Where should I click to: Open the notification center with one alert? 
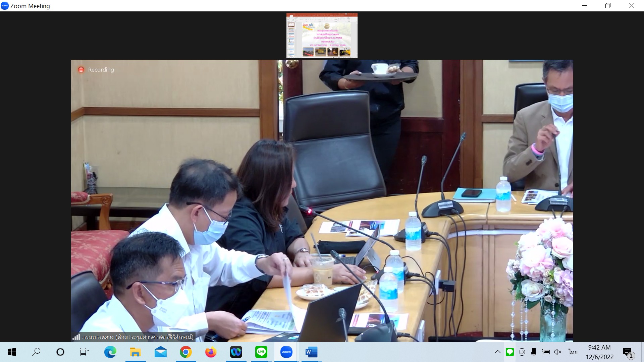pyautogui.click(x=628, y=352)
